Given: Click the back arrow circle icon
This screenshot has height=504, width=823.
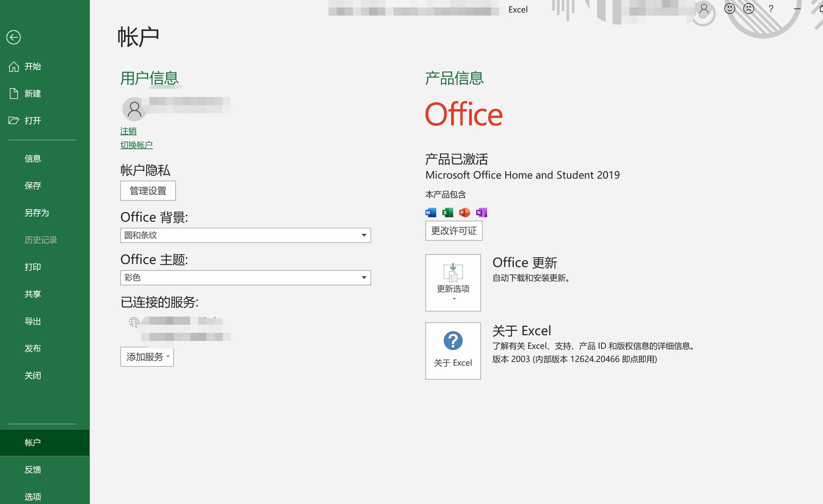Looking at the screenshot, I should click(x=14, y=37).
